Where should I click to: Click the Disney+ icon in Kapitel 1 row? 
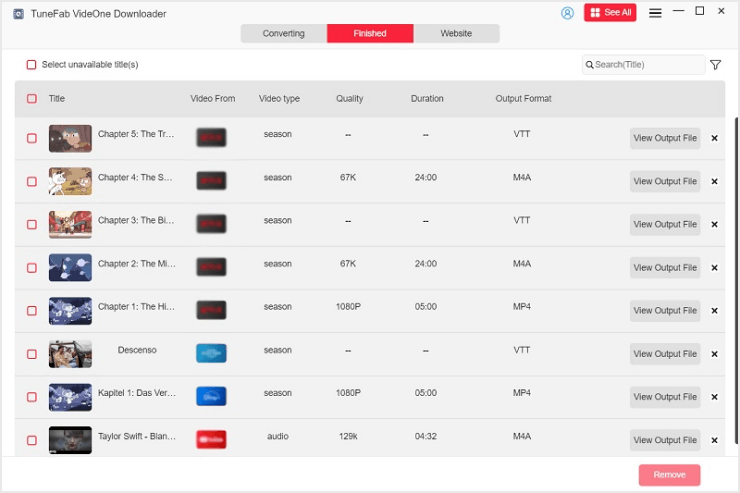(x=211, y=396)
